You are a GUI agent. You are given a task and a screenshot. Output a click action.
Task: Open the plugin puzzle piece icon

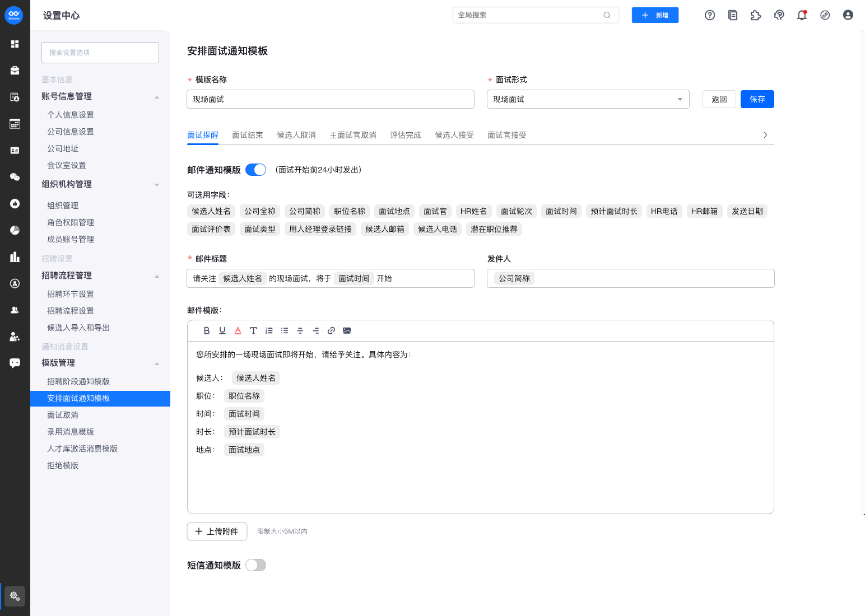[756, 15]
